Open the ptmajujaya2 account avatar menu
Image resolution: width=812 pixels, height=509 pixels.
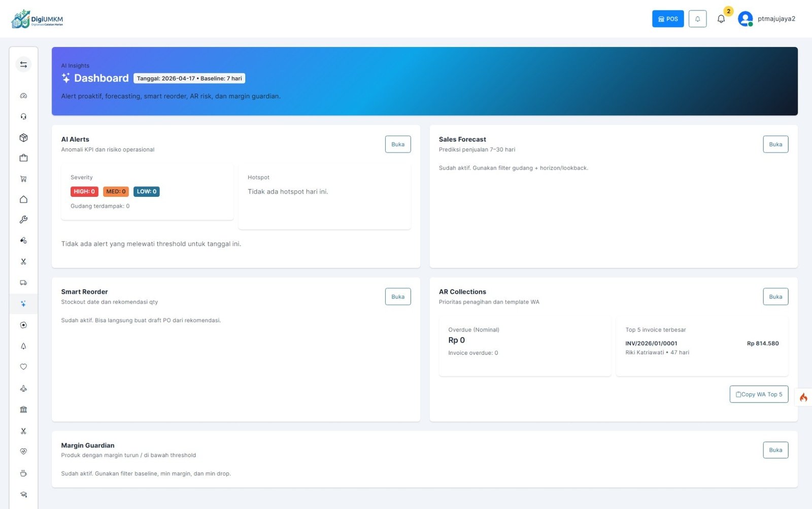(766, 19)
